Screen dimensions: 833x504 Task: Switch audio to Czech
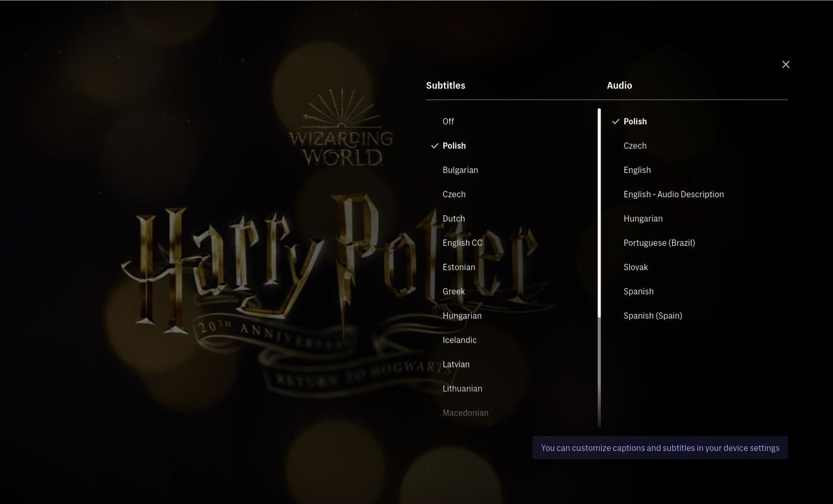pyautogui.click(x=635, y=146)
